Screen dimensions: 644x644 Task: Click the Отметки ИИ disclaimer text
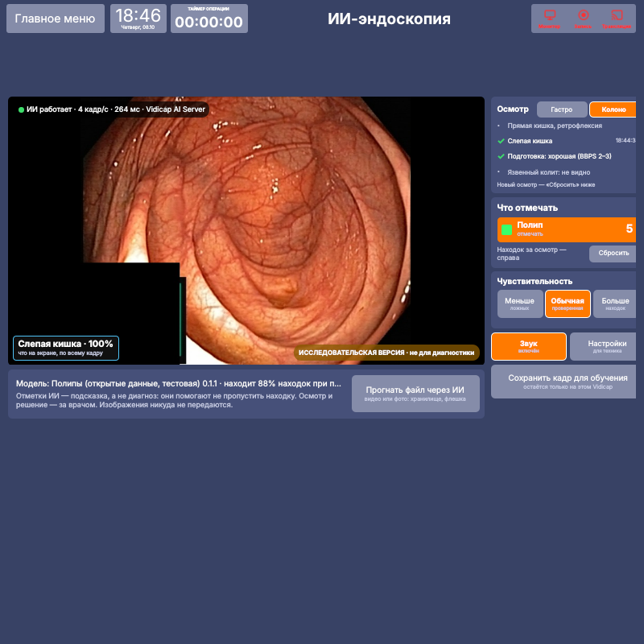click(x=174, y=400)
